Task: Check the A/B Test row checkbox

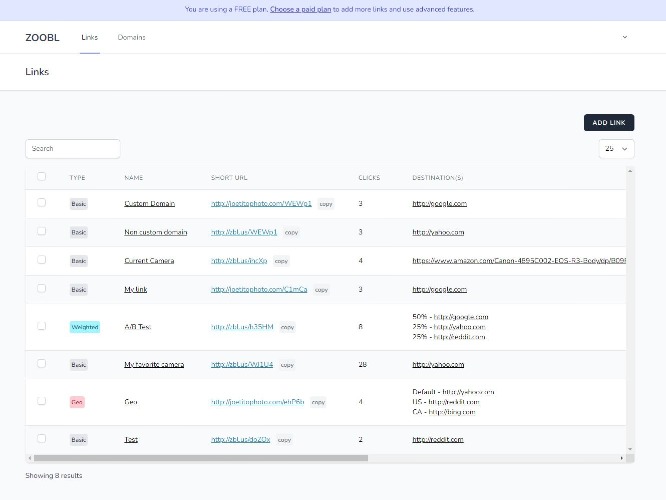Action: pyautogui.click(x=41, y=326)
